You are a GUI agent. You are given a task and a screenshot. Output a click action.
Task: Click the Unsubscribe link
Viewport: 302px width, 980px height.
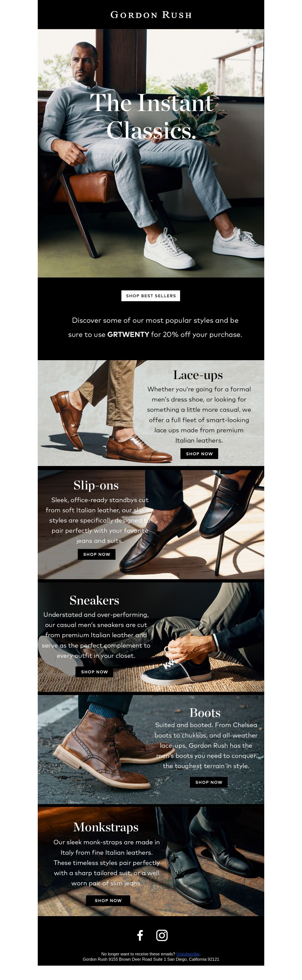coord(188,954)
